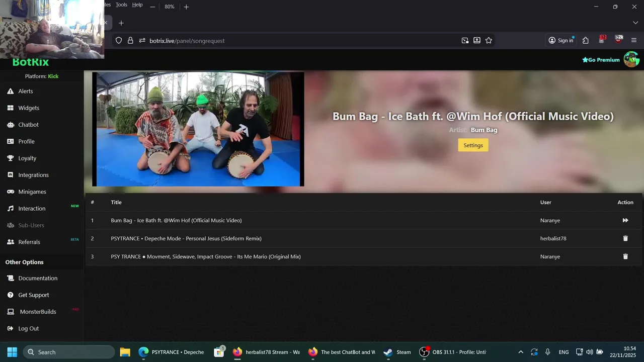Image resolution: width=644 pixels, height=362 pixels.
Task: Open a new browser tab with plus
Action: pyautogui.click(x=121, y=23)
